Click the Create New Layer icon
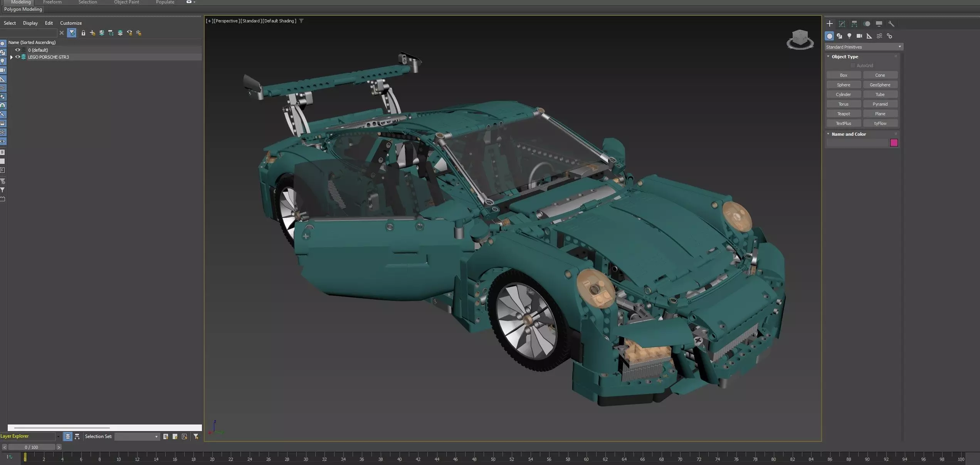 point(92,33)
